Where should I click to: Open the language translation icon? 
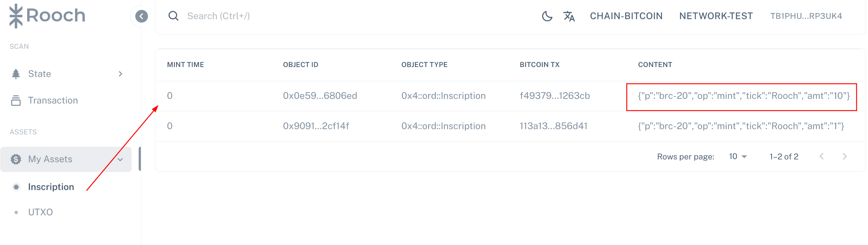tap(569, 16)
